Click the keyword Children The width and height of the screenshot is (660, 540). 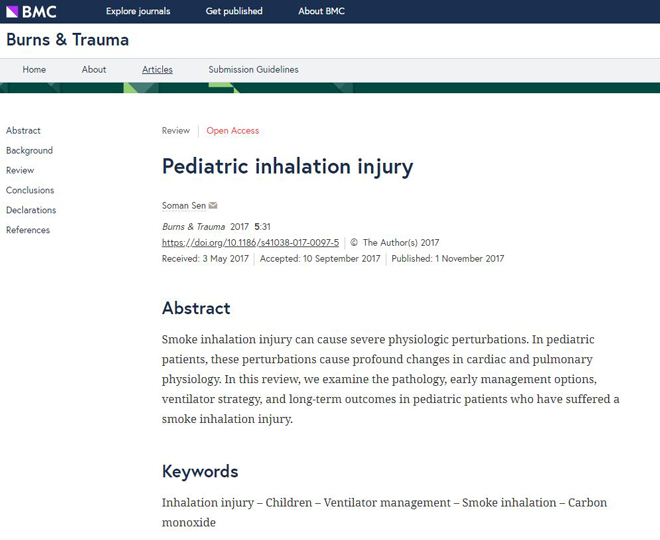point(289,503)
